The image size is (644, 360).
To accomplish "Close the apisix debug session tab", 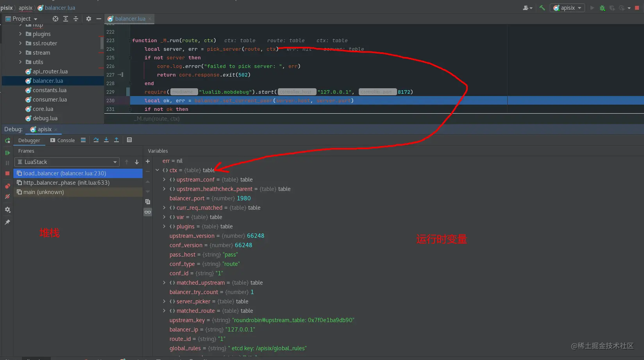I will [x=55, y=129].
